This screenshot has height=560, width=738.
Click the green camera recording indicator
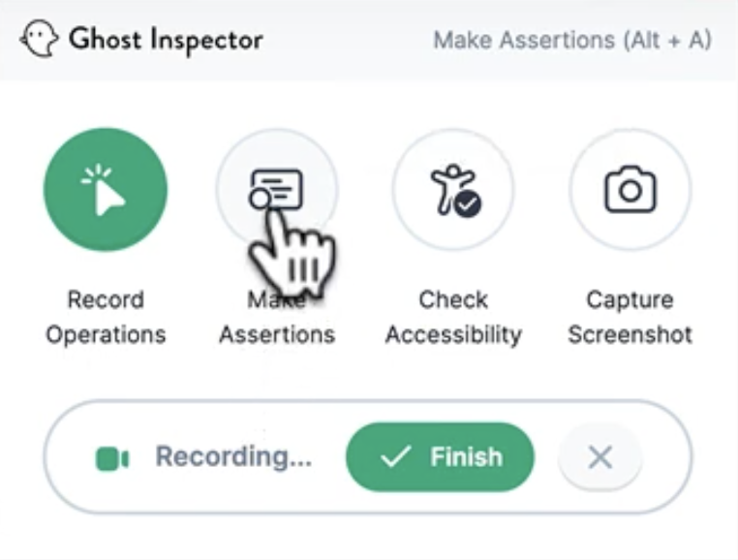click(112, 458)
